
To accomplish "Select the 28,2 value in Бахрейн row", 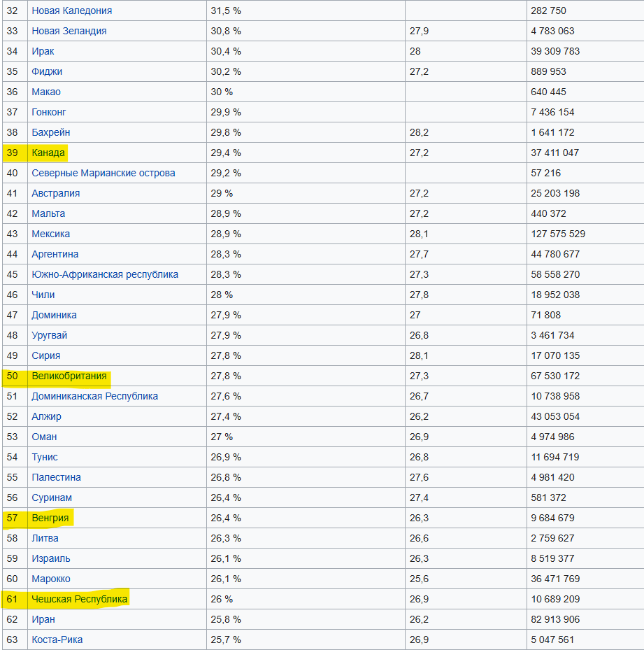I will tap(419, 132).
